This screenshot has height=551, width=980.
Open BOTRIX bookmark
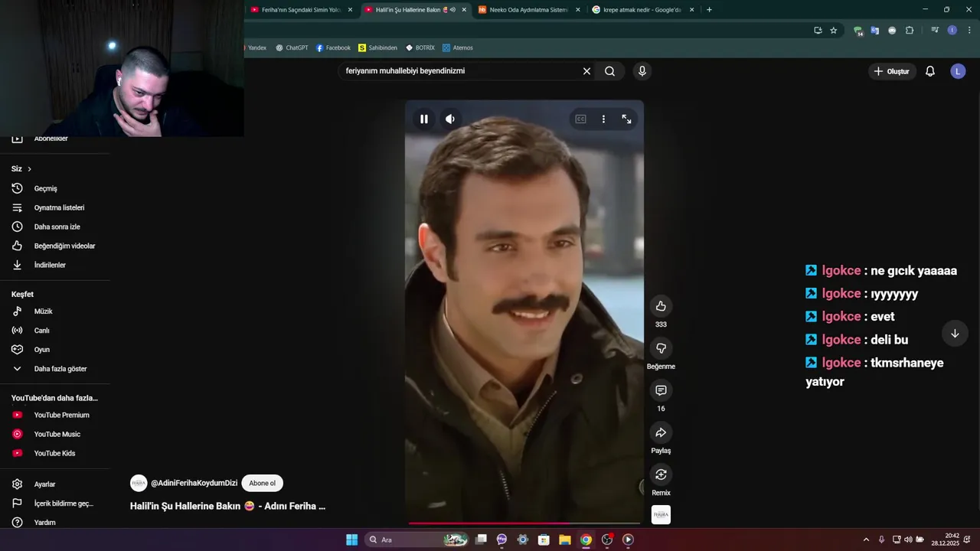[x=420, y=47]
